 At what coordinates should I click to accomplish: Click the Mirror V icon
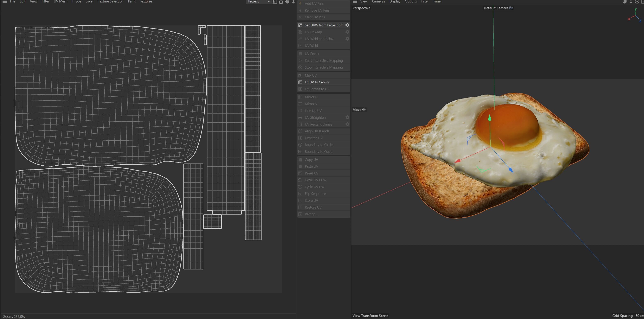[x=300, y=104]
